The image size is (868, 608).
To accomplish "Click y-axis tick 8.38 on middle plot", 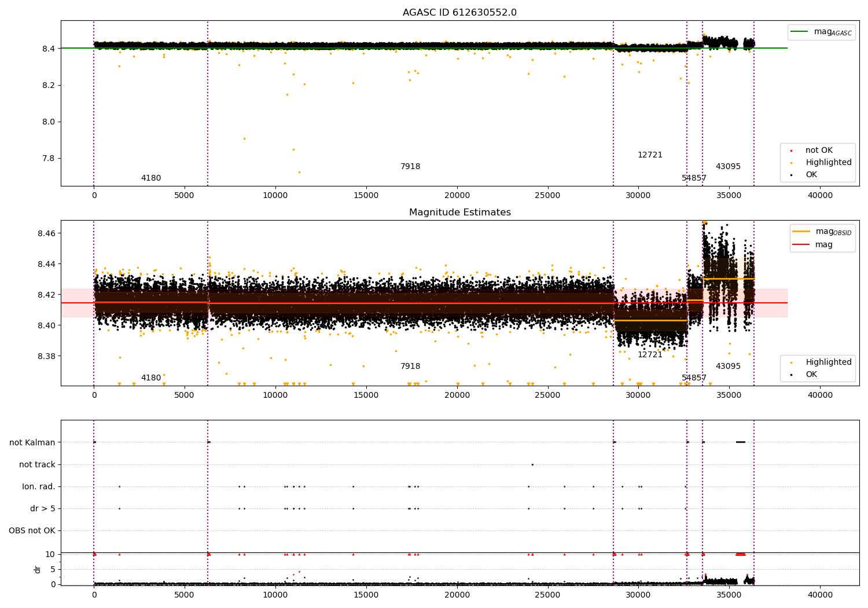I will pyautogui.click(x=46, y=356).
